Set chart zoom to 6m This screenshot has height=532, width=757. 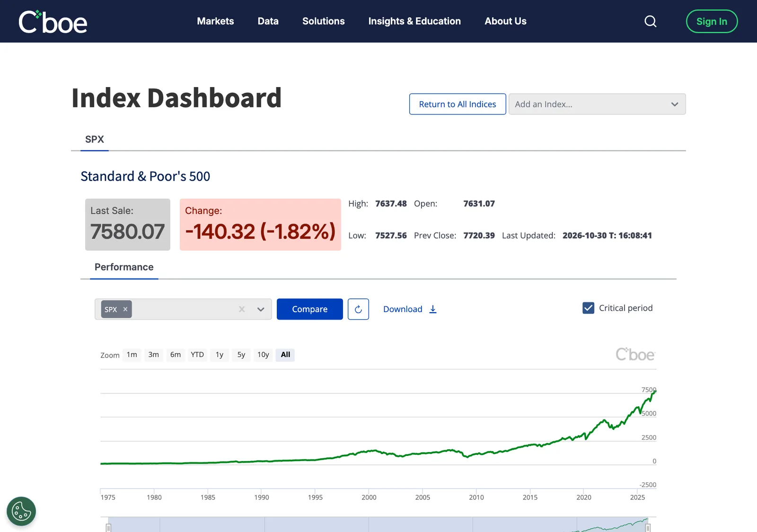pos(176,355)
